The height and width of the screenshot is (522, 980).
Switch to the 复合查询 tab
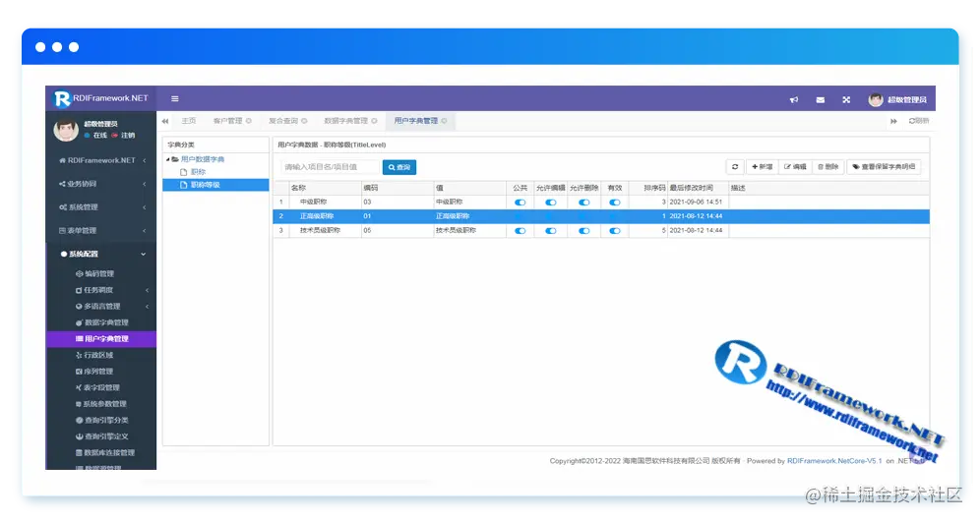[x=283, y=121]
